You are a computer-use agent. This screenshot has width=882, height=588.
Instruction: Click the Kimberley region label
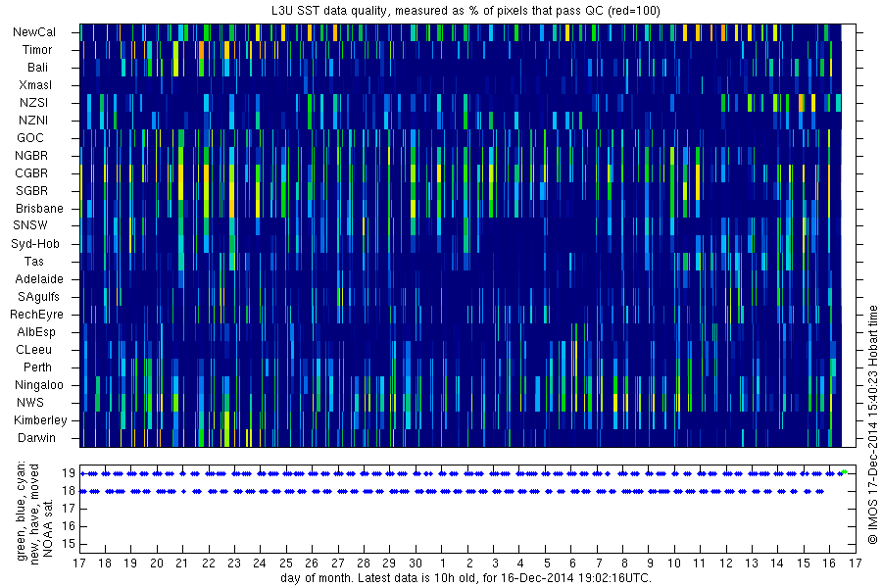(40, 420)
